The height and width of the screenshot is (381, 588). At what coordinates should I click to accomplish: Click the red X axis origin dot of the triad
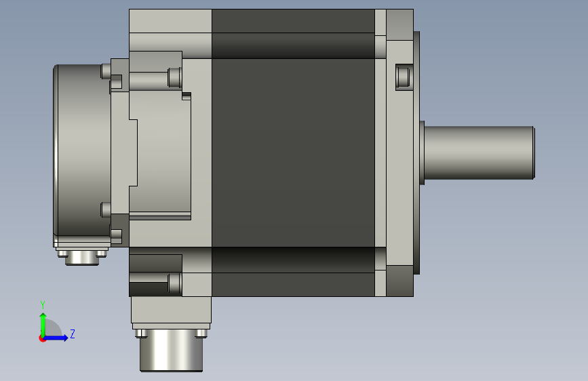click(x=41, y=338)
